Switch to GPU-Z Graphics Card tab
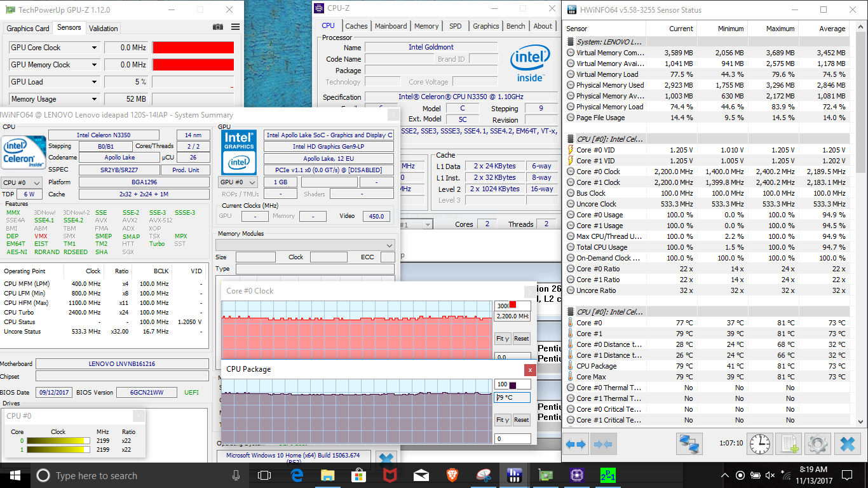The image size is (868, 488). 28,29
